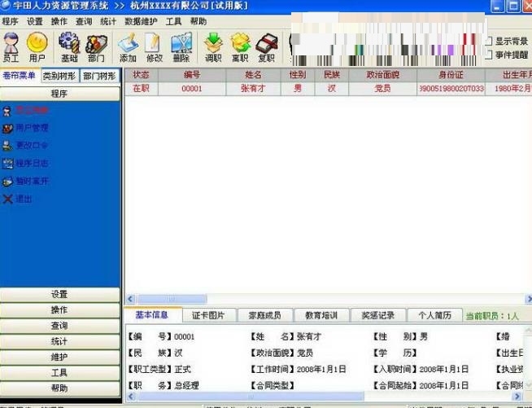This screenshot has height=408, width=532.
Task: Mark resignation with 离职 icon
Action: tap(240, 47)
